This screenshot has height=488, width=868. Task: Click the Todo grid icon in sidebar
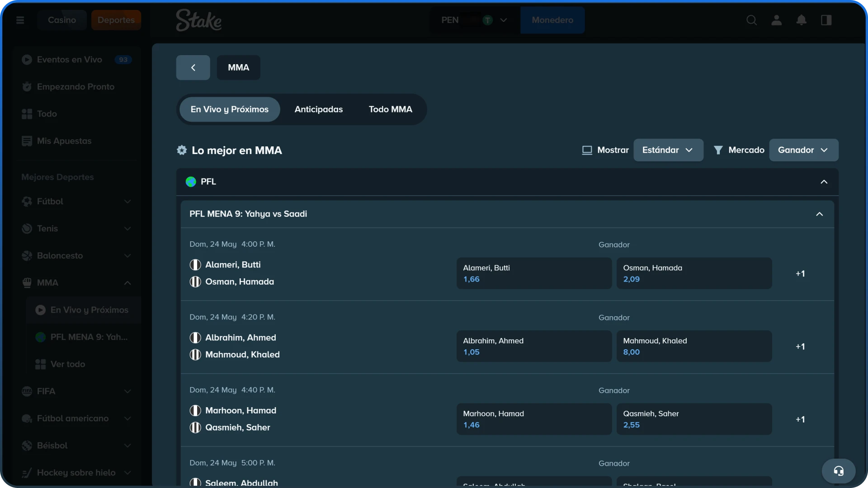[27, 114]
